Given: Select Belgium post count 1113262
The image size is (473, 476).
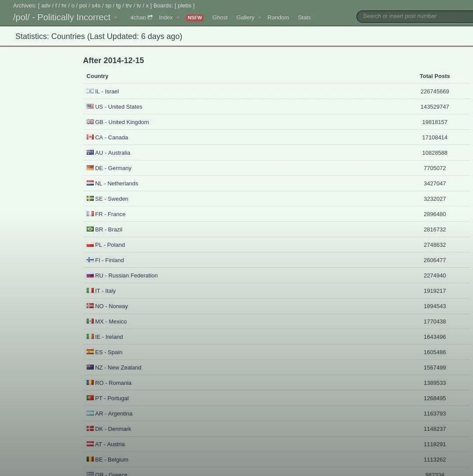Looking at the screenshot, I should (x=434, y=459).
